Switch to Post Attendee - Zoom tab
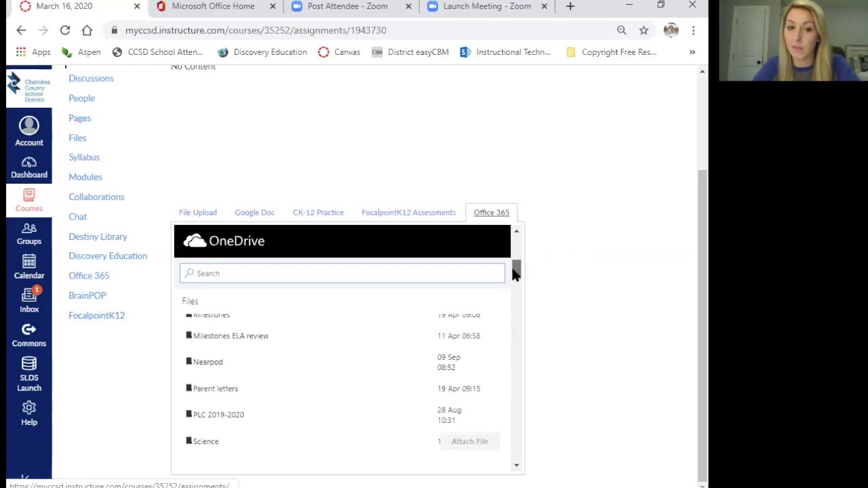The height and width of the screenshot is (488, 868). 347,6
